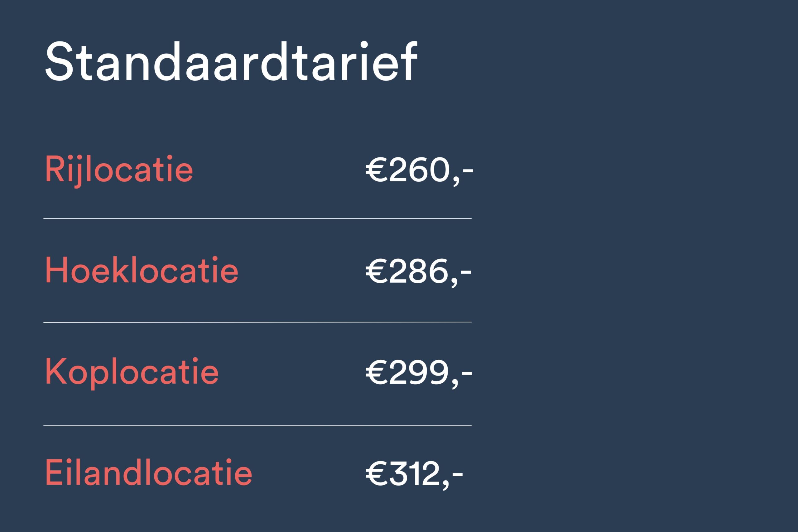This screenshot has height=532, width=798.
Task: Click the divider line below Rijlocatie
Action: click(257, 218)
